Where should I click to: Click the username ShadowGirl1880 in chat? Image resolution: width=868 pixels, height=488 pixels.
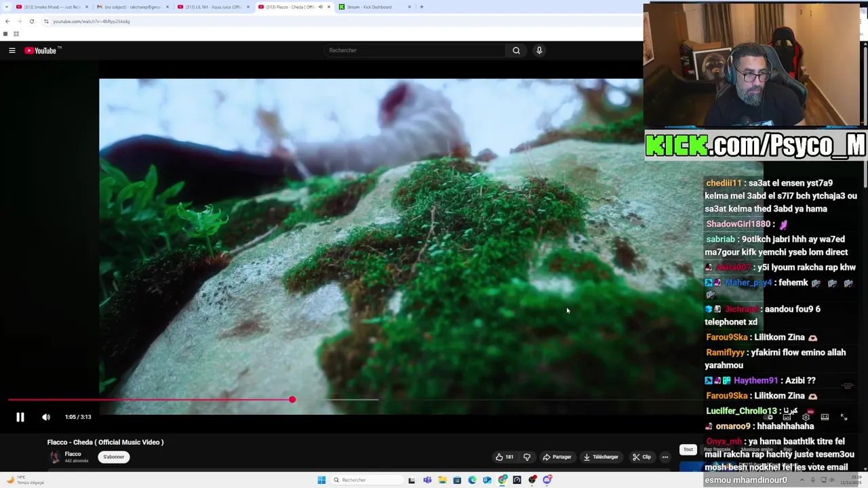tap(738, 224)
